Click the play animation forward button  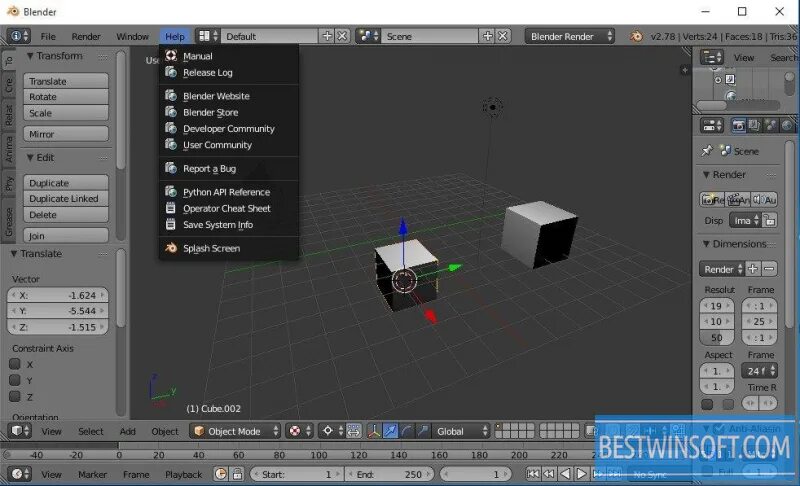point(581,474)
